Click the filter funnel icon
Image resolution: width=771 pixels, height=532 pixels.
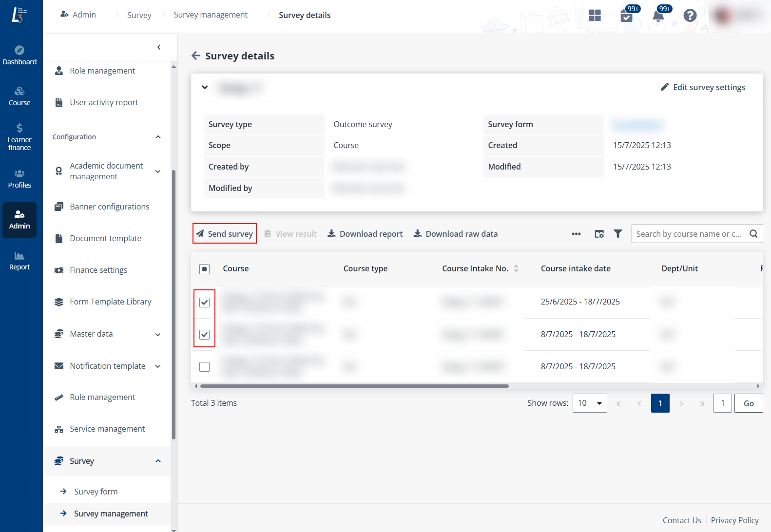click(617, 234)
